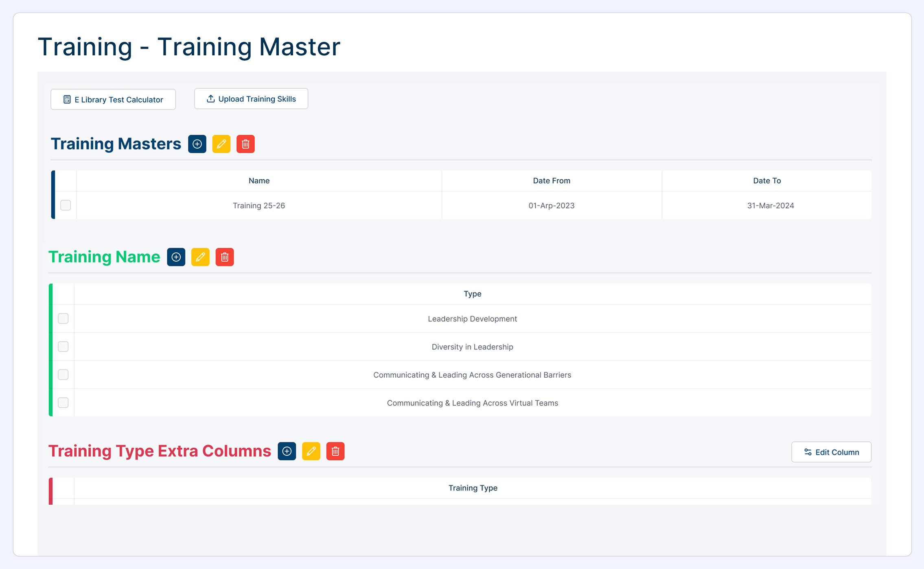Select Communicating & Leading Across Virtual Teams checkbox
This screenshot has height=569, width=924.
(63, 403)
